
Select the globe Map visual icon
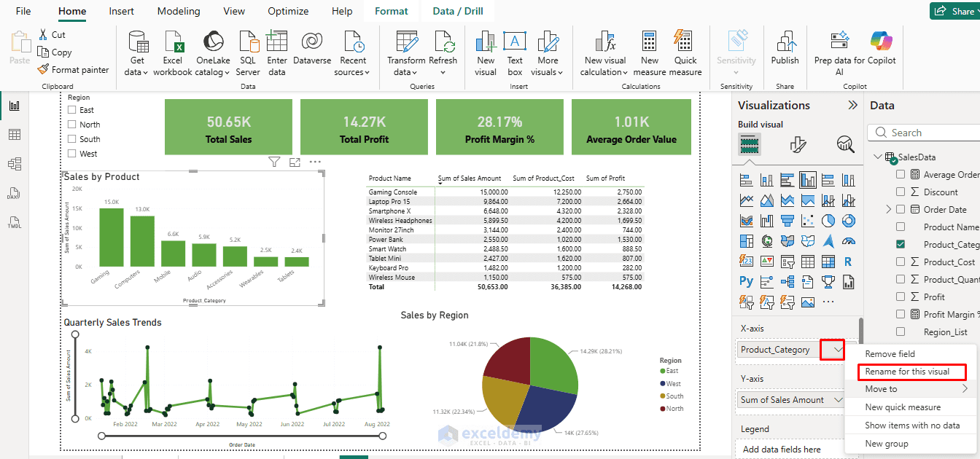pos(766,240)
